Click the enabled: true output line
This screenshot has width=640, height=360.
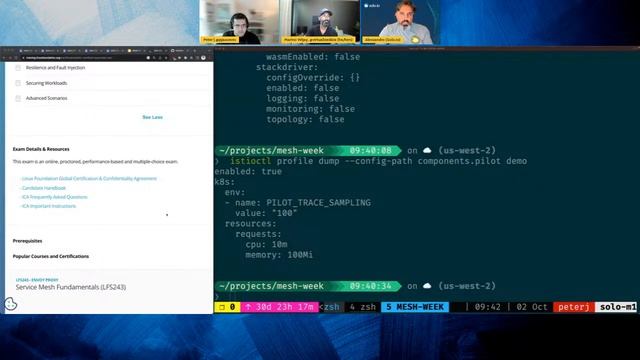[x=248, y=171]
